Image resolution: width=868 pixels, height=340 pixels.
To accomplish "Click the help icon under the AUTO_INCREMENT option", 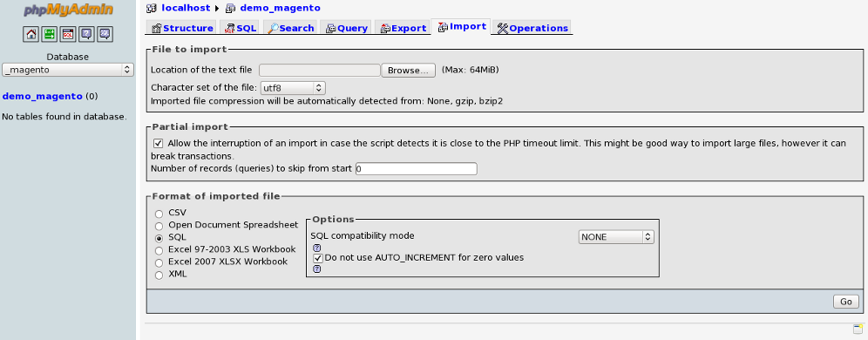I will point(316,269).
